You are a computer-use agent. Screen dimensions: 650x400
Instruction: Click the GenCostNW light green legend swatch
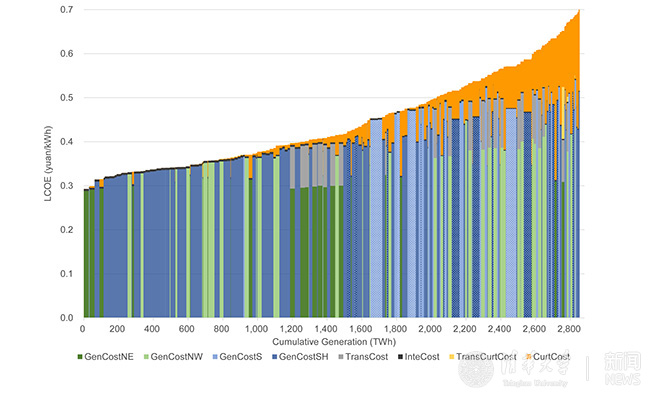[x=147, y=356]
